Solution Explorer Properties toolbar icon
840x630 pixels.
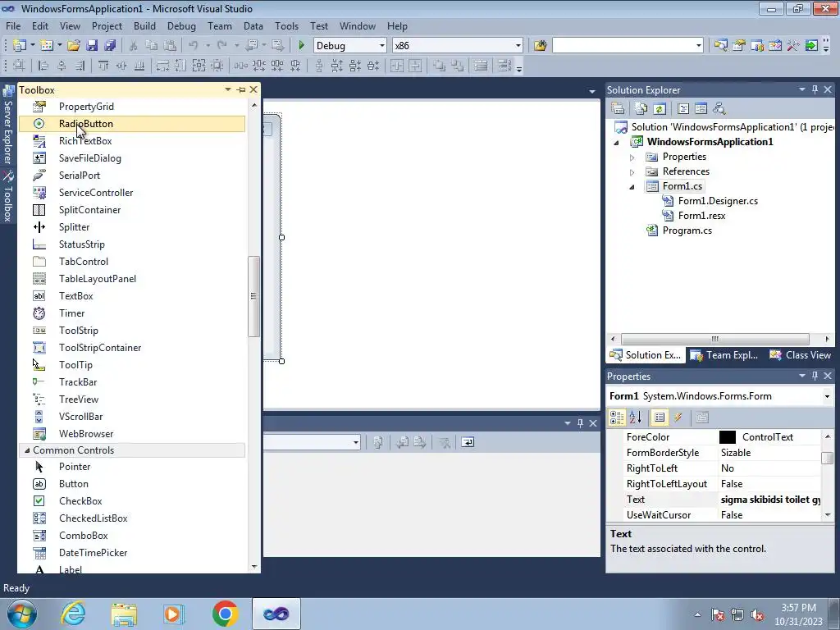coord(618,109)
